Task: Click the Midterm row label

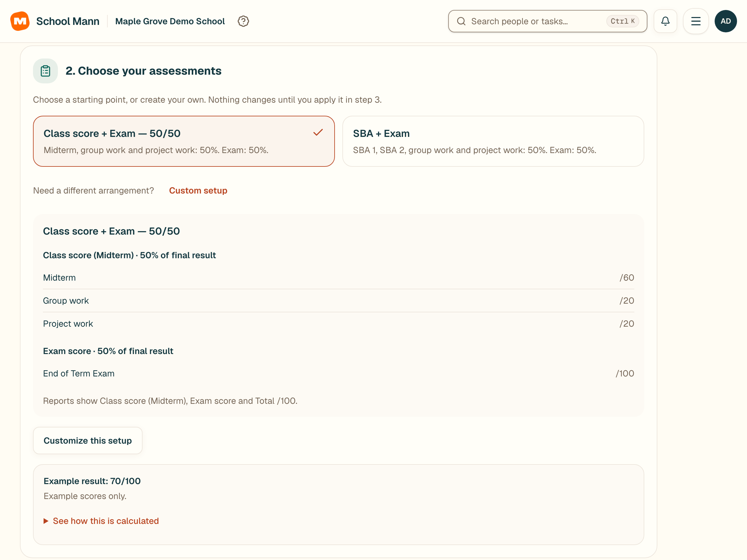Action: tap(59, 278)
